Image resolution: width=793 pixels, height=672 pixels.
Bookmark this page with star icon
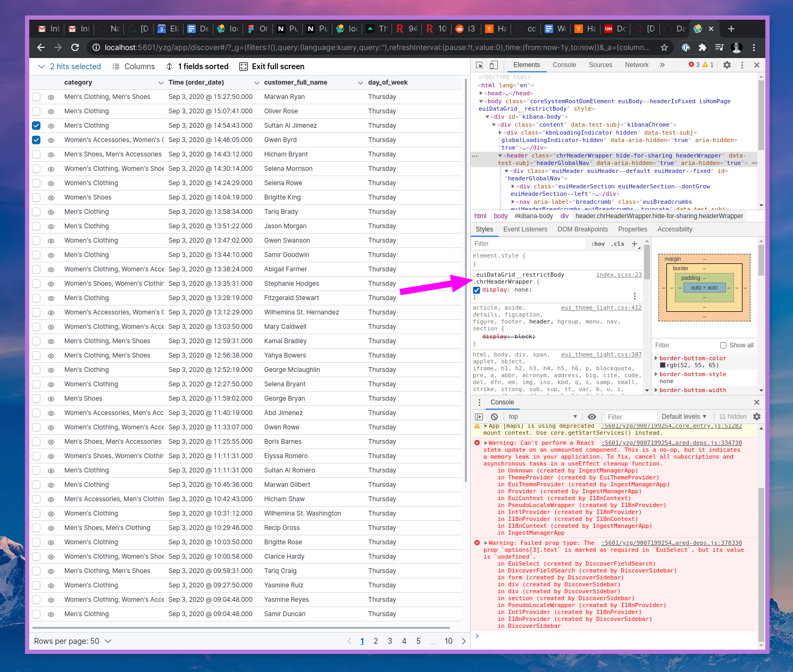coord(664,47)
